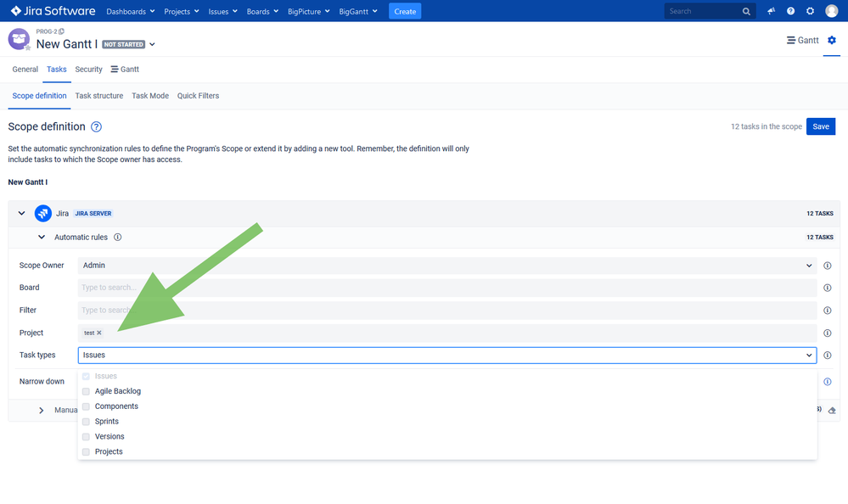Click the program settings gear icon
Viewport: 848px width, 504px height.
pyautogui.click(x=832, y=40)
